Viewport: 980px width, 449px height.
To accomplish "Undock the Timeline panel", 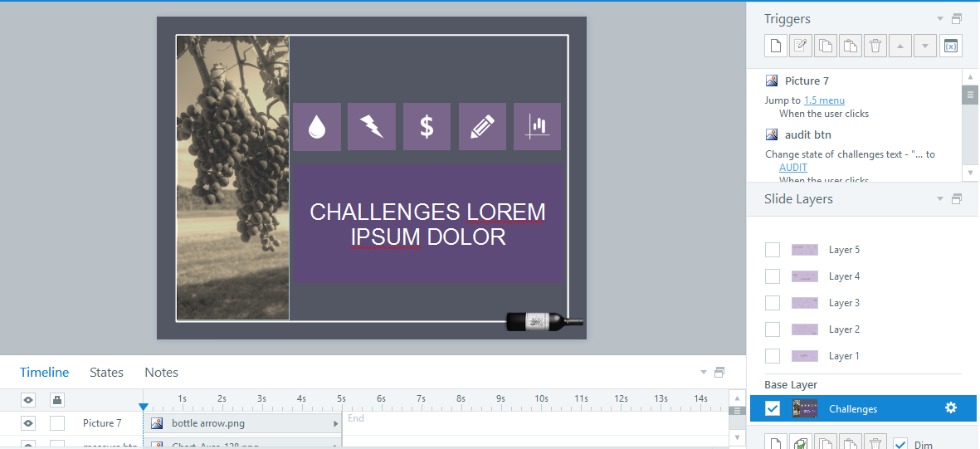I will point(719,372).
